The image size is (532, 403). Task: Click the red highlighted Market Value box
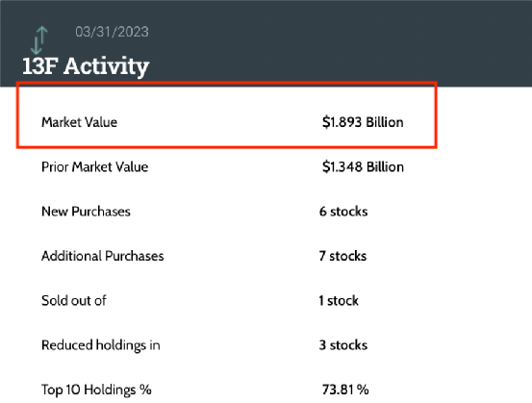(x=227, y=115)
